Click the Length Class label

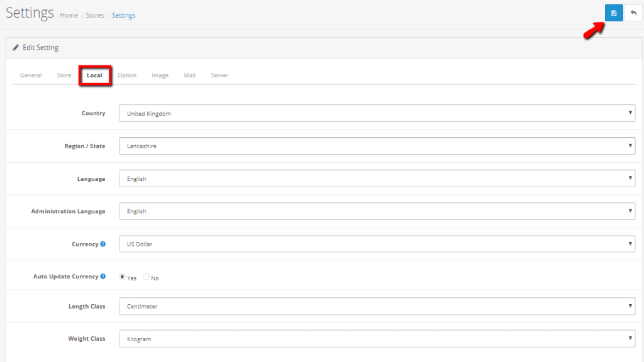point(87,306)
